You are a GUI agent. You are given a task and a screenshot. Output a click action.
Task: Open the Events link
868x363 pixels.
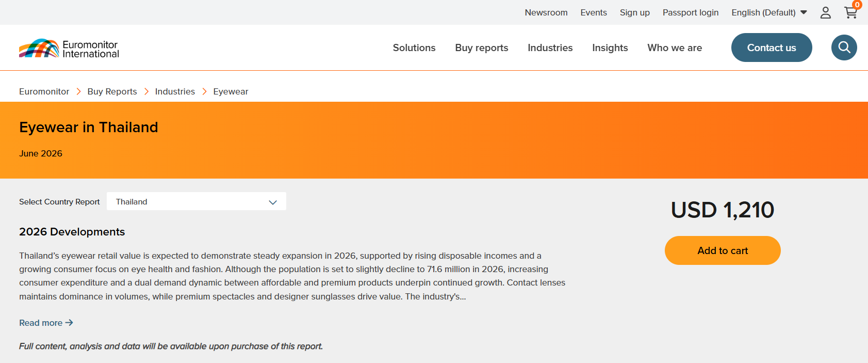(x=594, y=12)
